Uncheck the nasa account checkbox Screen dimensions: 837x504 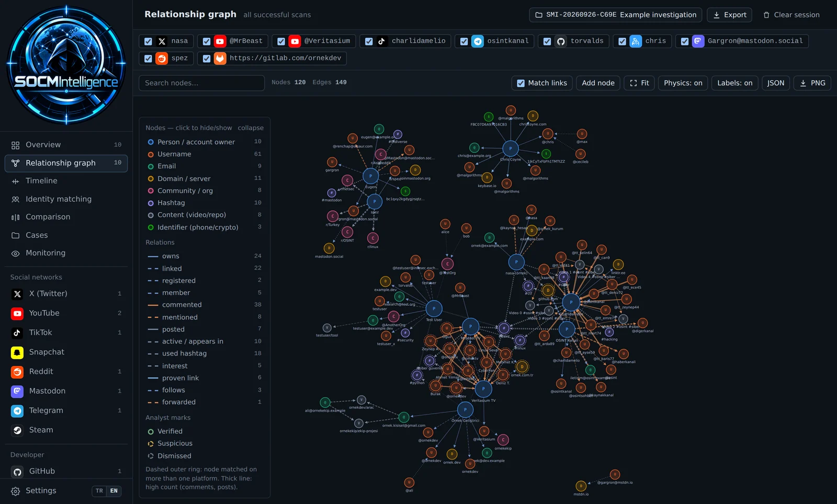(148, 41)
